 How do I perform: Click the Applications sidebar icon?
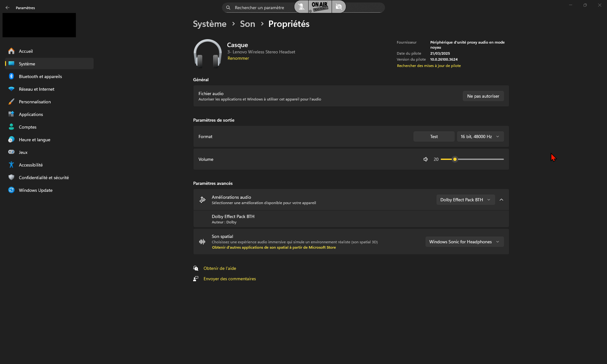coord(11,114)
